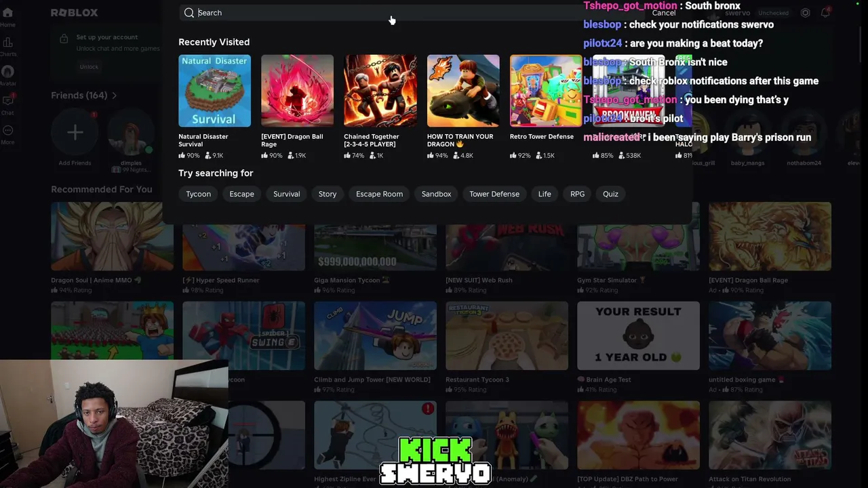Open Chat from the left sidebar
The width and height of the screenshot is (868, 488).
coord(7,105)
